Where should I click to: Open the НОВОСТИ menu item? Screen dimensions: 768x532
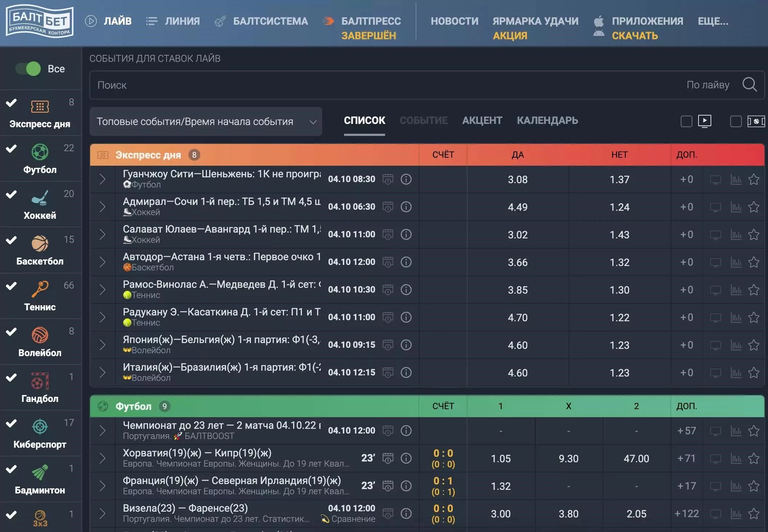tap(455, 21)
